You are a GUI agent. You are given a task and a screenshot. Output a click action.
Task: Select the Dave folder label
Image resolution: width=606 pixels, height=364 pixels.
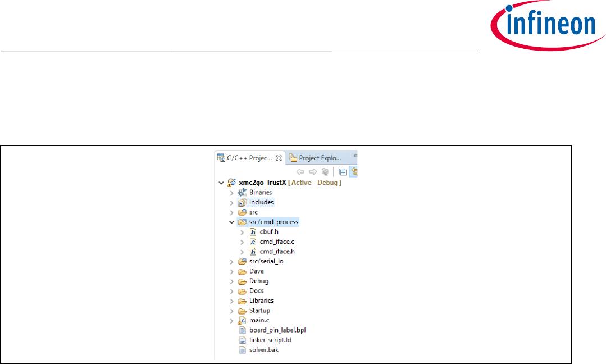257,271
